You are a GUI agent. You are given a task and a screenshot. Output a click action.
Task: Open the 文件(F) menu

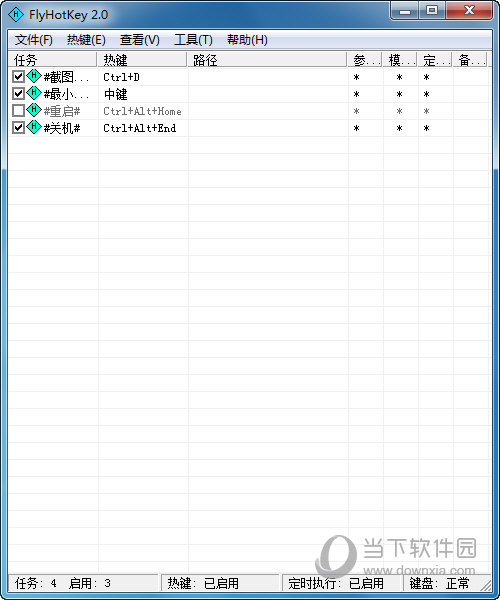(34, 40)
